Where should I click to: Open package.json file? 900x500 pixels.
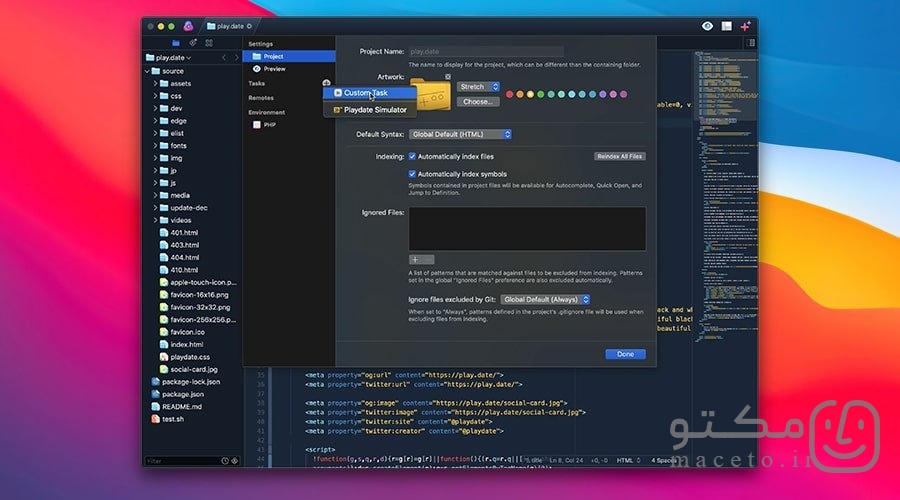point(177,394)
